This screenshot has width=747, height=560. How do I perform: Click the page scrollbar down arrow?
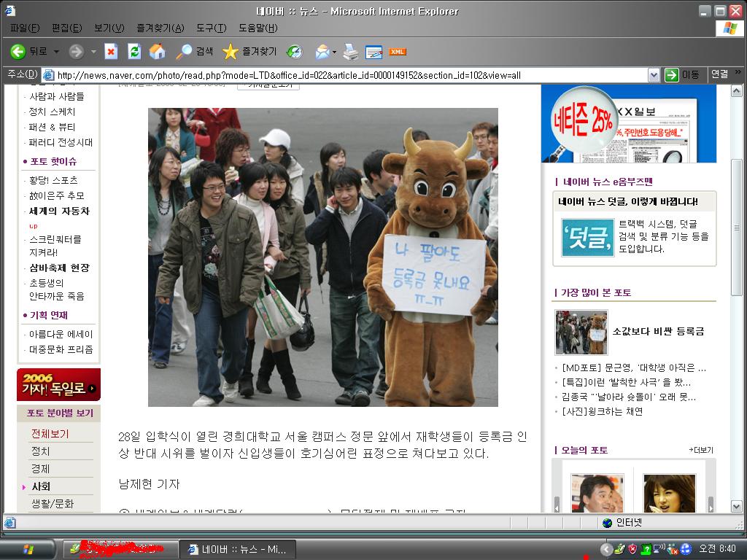(x=736, y=506)
